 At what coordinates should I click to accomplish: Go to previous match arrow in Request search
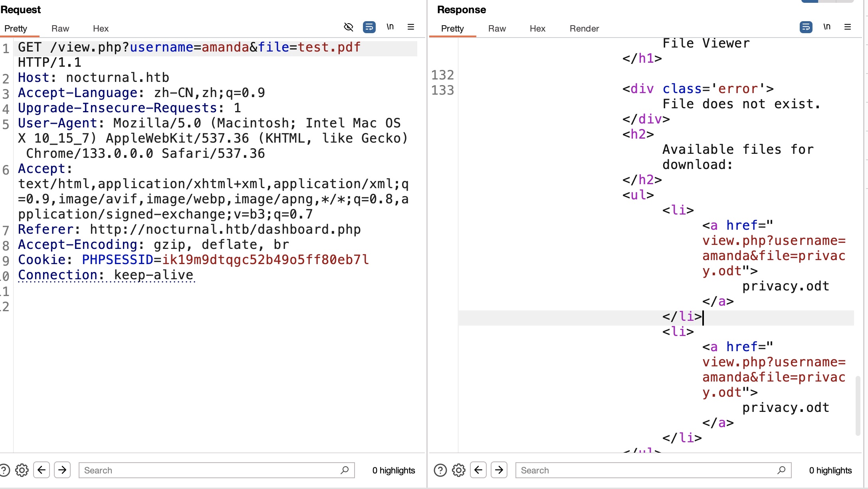coord(42,470)
